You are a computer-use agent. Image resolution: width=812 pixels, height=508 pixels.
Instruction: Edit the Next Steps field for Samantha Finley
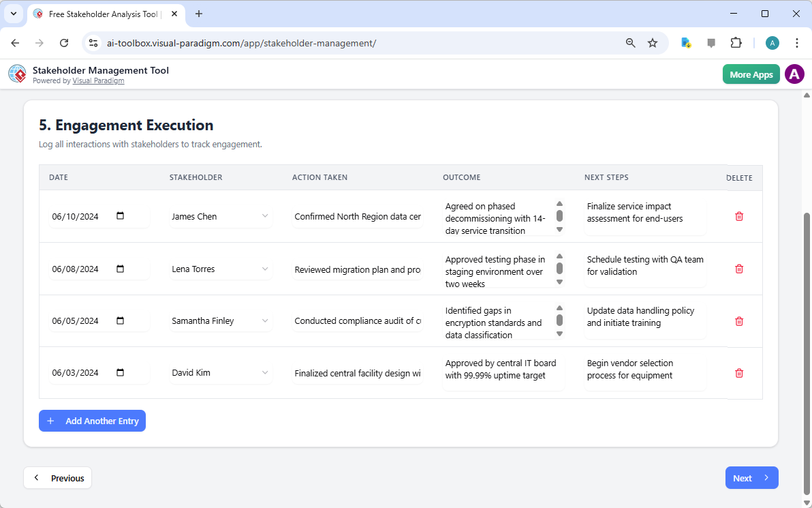pos(644,320)
